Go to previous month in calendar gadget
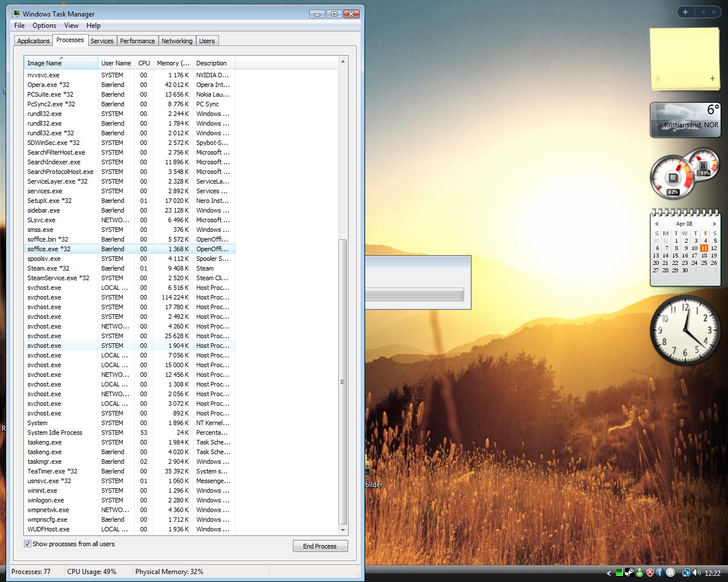728x582 pixels. pyautogui.click(x=656, y=224)
